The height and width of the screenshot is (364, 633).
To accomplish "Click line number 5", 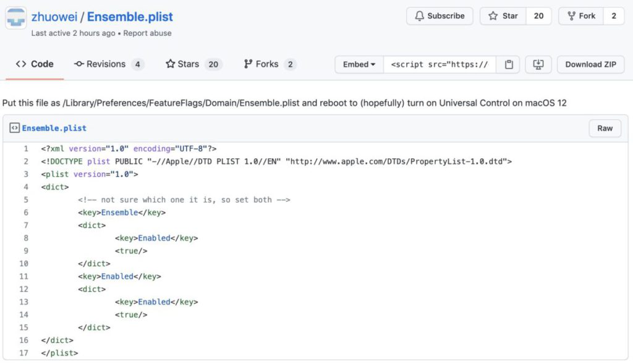I will [26, 200].
